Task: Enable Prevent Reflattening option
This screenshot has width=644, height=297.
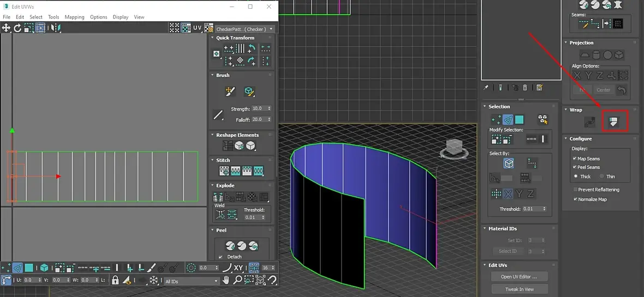Action: 575,190
